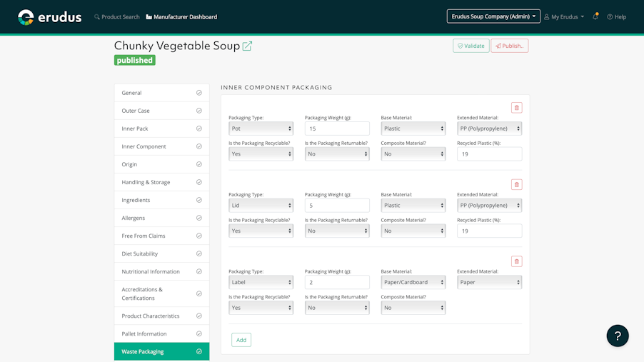Open the General section
Screen dimensions: 644x362
(162, 93)
